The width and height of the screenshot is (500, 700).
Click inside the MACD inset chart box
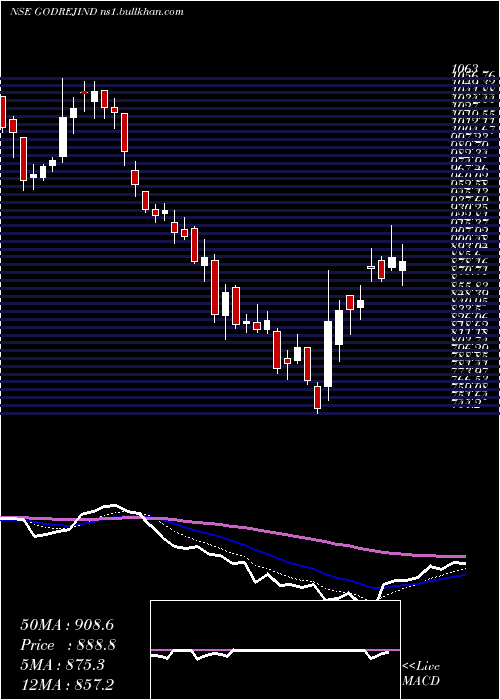point(275,650)
